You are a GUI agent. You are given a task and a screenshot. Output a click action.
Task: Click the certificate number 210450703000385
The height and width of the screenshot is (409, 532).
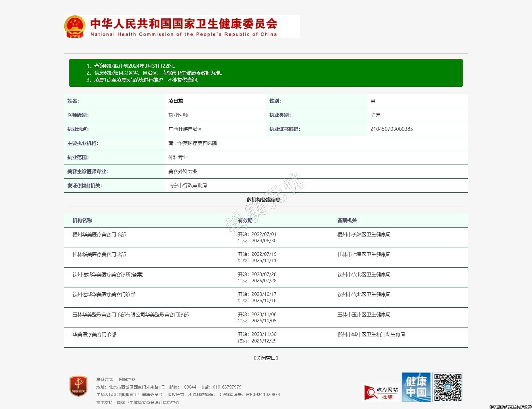click(392, 129)
